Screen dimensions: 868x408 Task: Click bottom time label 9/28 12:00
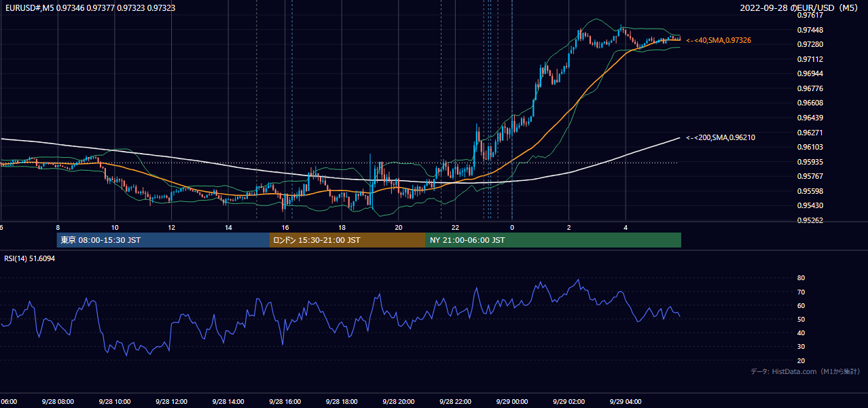pos(171,402)
